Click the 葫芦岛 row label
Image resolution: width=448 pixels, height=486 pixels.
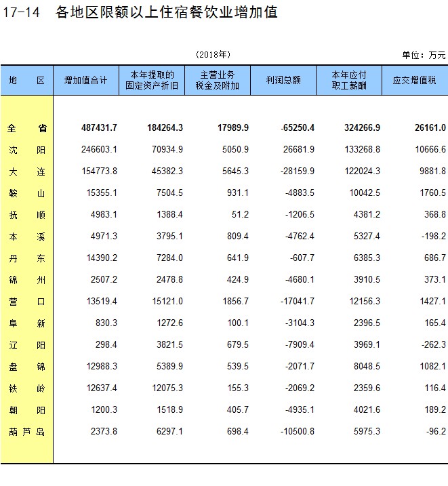pos(27,432)
